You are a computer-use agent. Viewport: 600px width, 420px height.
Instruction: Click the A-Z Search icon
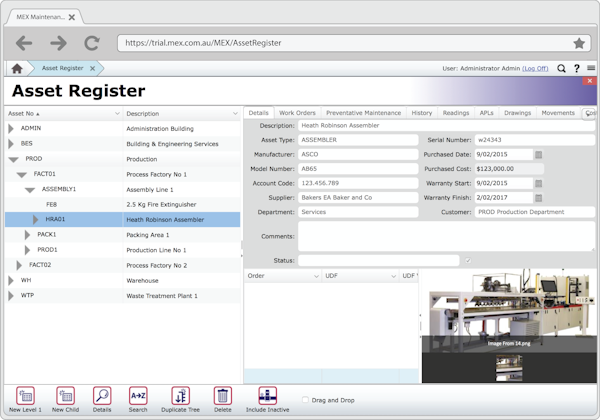click(x=138, y=395)
